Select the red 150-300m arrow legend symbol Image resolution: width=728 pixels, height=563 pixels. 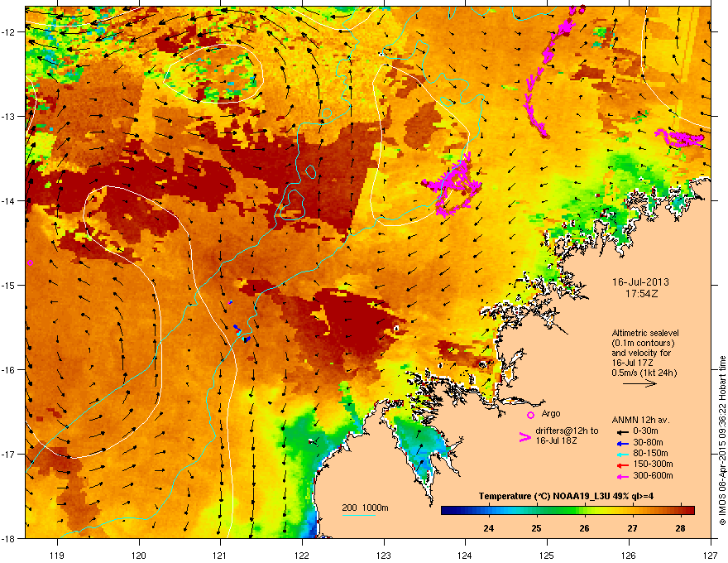point(621,465)
